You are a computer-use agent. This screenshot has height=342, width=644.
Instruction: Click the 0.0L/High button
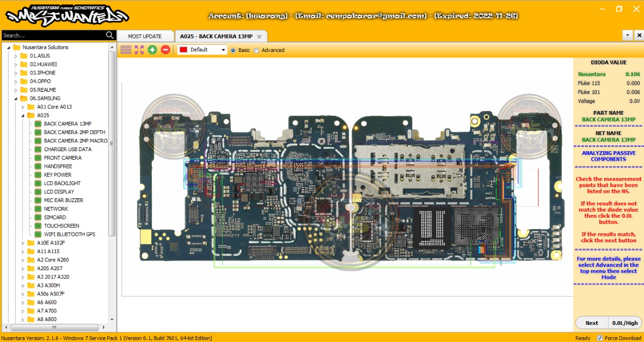pyautogui.click(x=625, y=323)
